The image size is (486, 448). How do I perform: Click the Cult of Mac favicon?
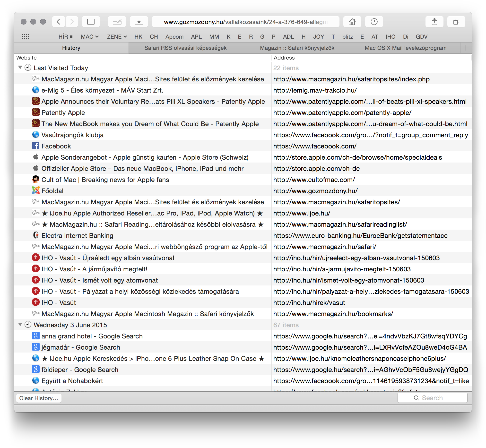[x=36, y=179]
